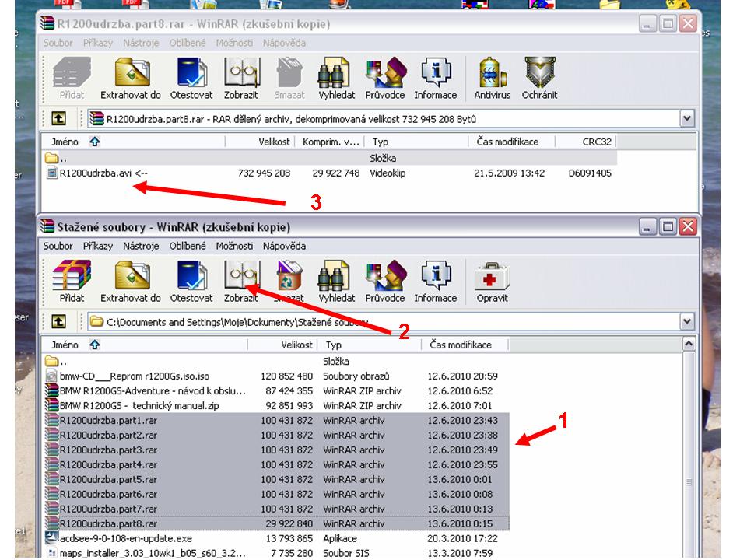Open Možnosti menu in the Stažené soubory window
This screenshot has height=560, width=747.
(234, 247)
